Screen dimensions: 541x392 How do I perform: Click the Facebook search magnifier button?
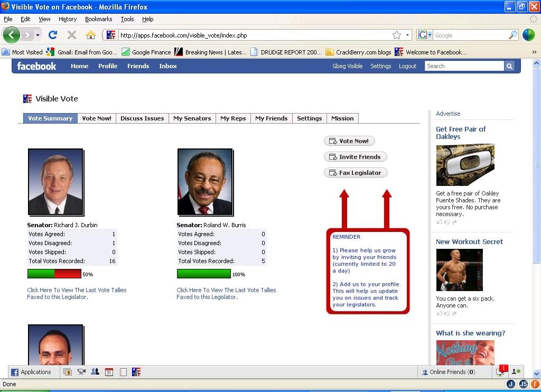509,66
